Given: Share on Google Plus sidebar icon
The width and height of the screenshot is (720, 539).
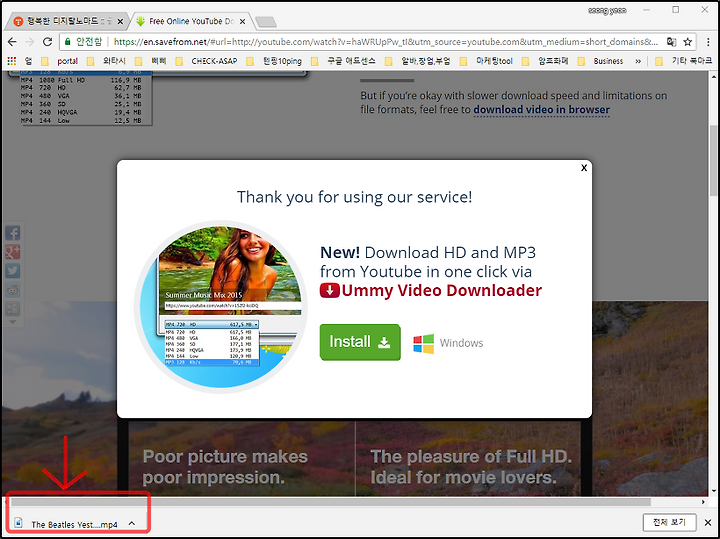Looking at the screenshot, I should tap(12, 252).
